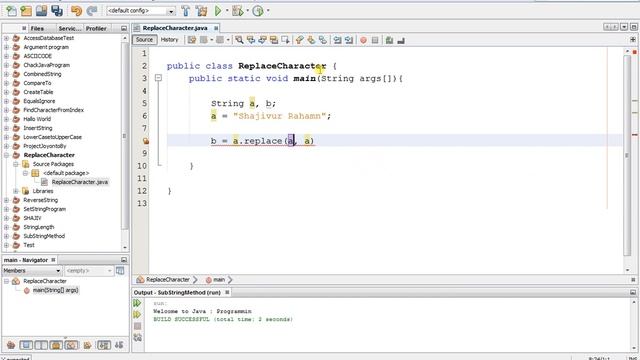640x360 pixels.
Task: Jump to Previous Bookmark icon
Action: pyautogui.click(x=300, y=40)
